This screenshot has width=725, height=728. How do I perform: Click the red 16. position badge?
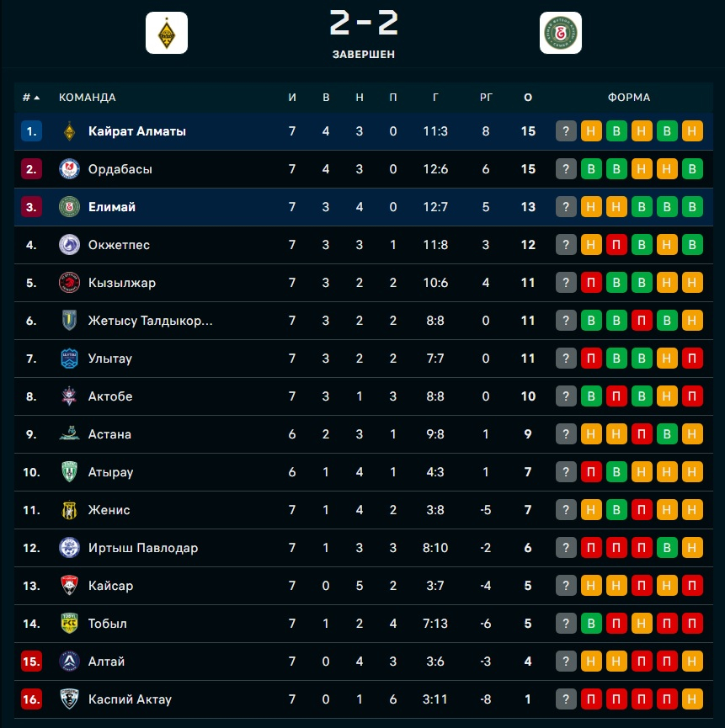[31, 699]
